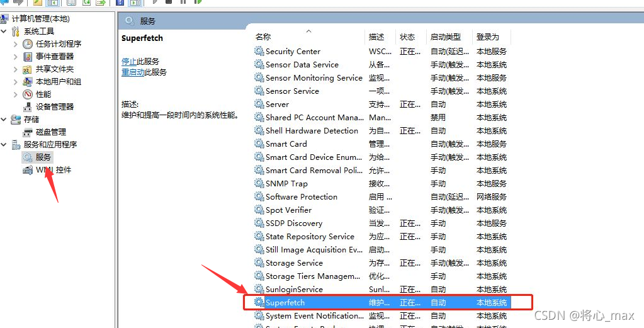
Task: Collapse the 系统工具 tree node
Action: [x=4, y=31]
